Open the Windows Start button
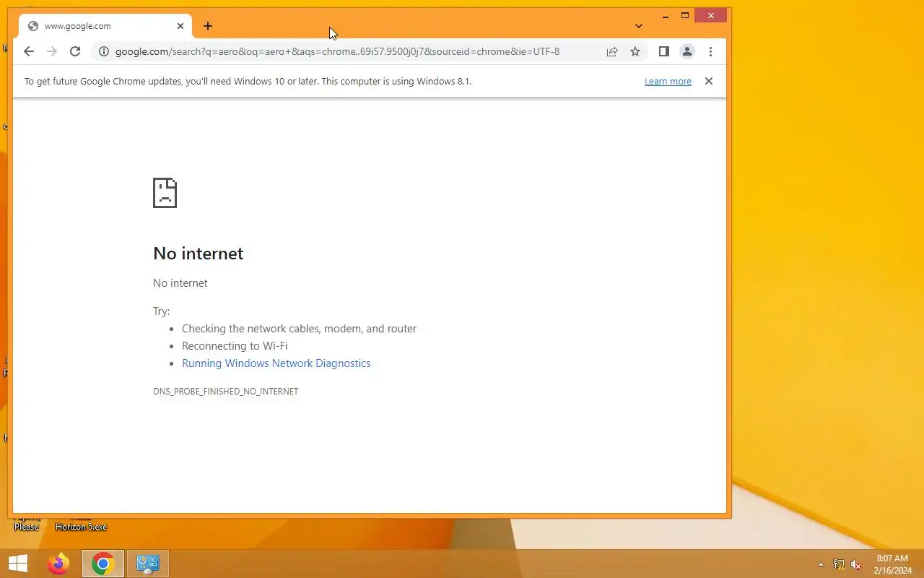Image resolution: width=924 pixels, height=578 pixels. tap(17, 564)
